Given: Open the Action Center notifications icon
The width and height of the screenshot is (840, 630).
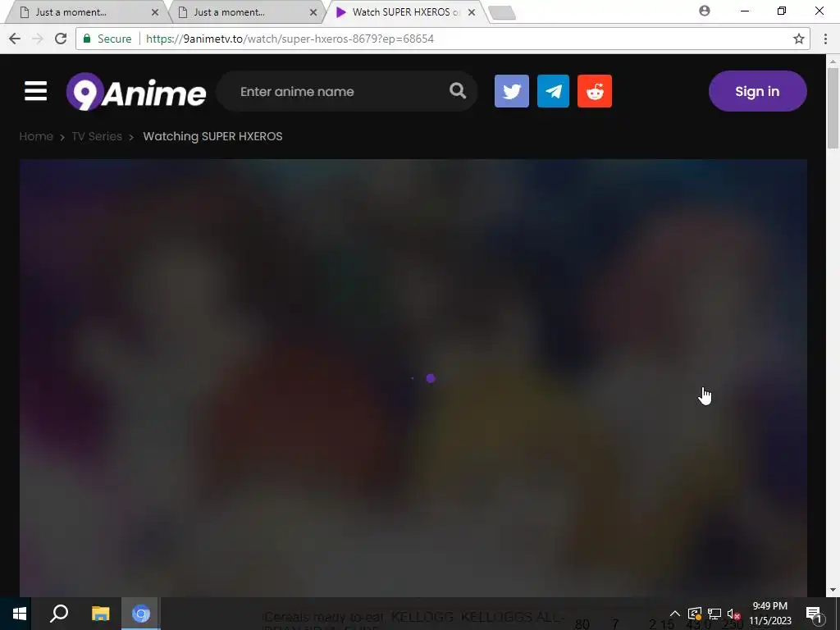Looking at the screenshot, I should tap(815, 614).
